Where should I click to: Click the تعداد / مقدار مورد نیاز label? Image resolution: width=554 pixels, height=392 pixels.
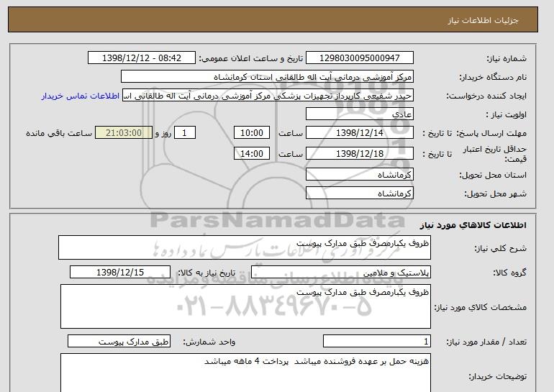coord(486,342)
